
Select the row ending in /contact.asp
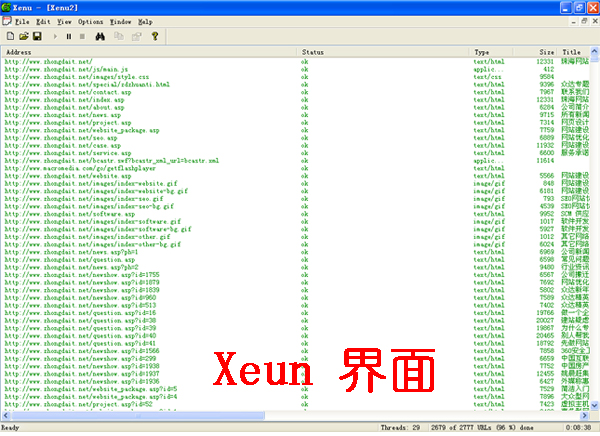(x=297, y=92)
